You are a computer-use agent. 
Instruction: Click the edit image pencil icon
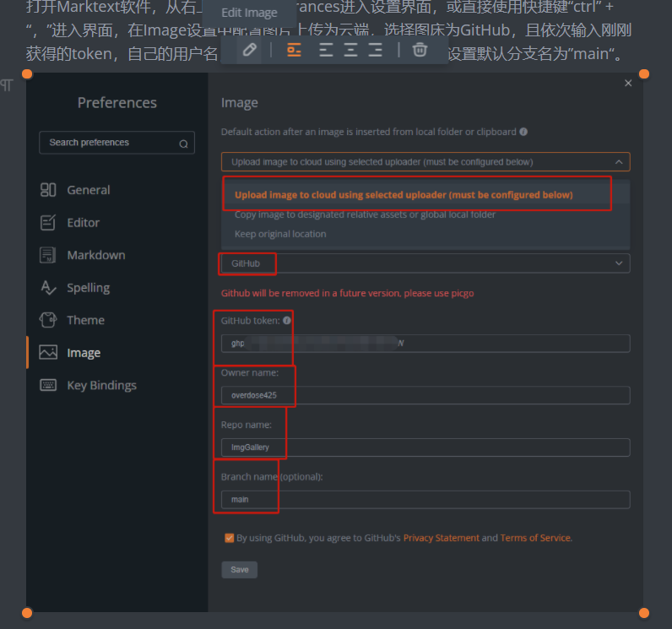pos(249,50)
